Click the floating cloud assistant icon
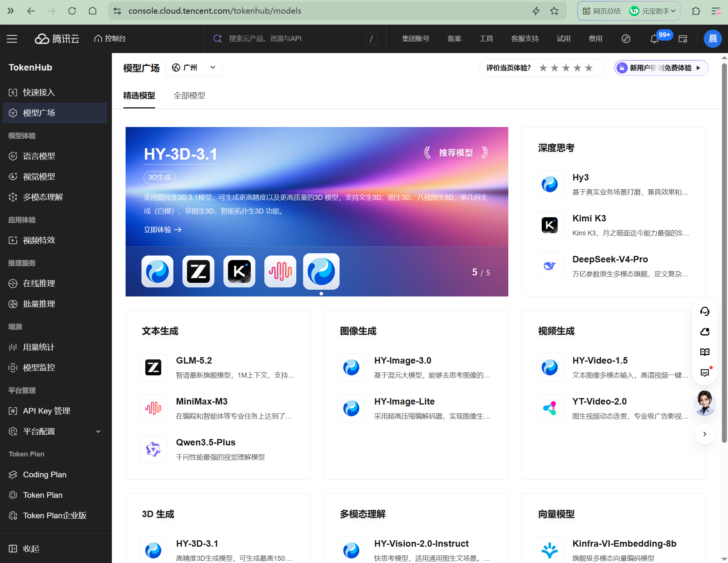The height and width of the screenshot is (563, 728). [x=705, y=332]
